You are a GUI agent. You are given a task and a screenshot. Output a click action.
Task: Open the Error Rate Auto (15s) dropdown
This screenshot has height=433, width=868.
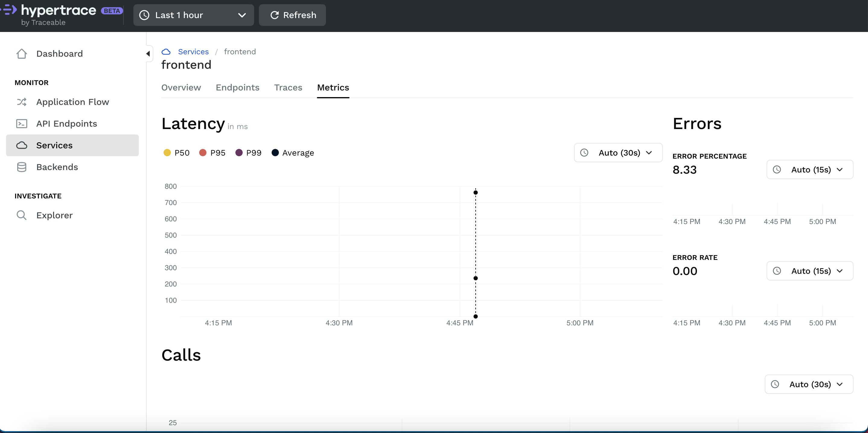810,271
